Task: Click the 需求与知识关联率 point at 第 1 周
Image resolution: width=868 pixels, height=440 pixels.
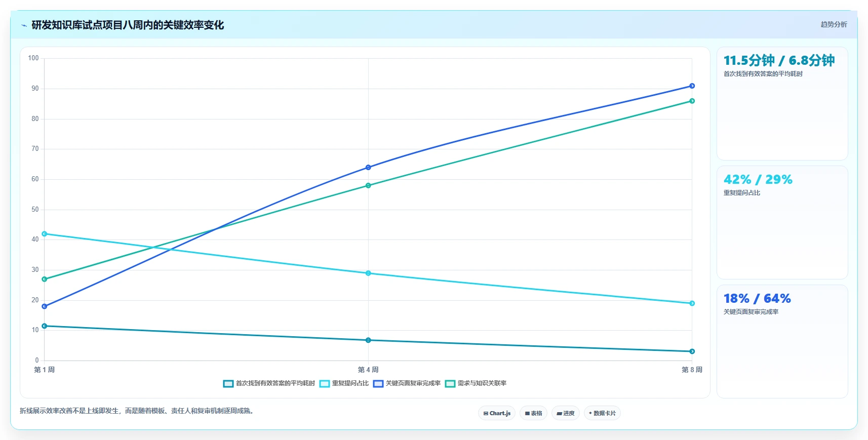Action: [x=45, y=279]
